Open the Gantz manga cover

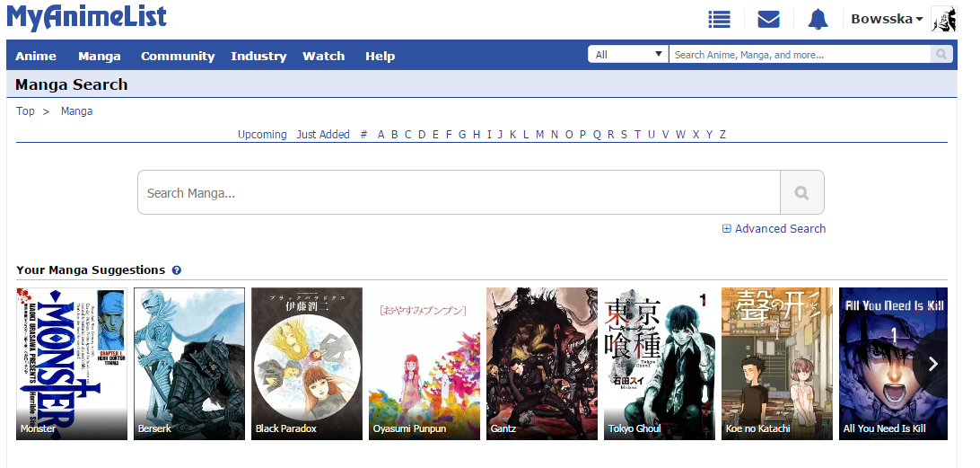click(542, 364)
